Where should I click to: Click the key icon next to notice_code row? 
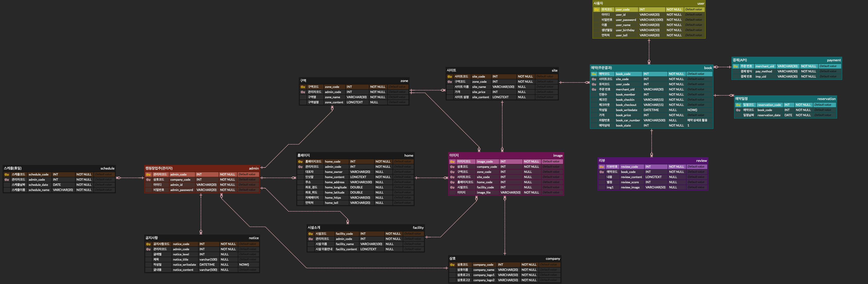tap(148, 244)
